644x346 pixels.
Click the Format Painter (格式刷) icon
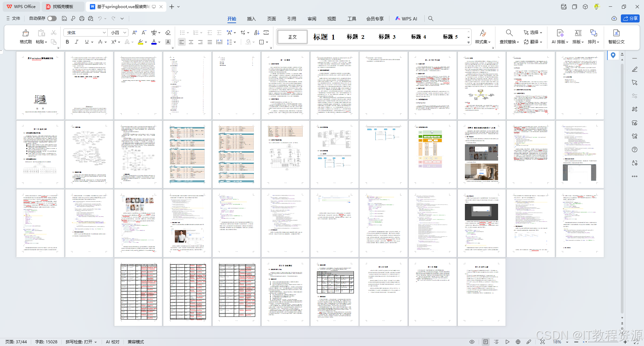(x=25, y=33)
